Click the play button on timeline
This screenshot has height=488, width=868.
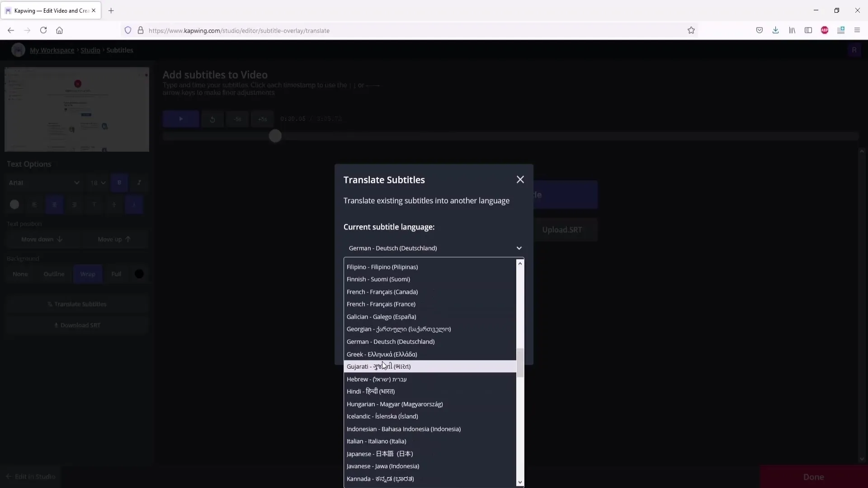tap(180, 118)
